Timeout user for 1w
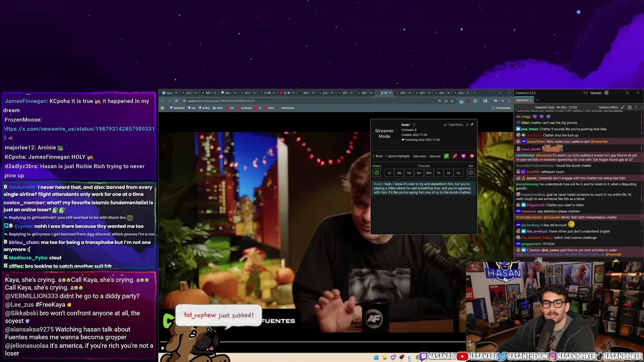 coord(458,173)
